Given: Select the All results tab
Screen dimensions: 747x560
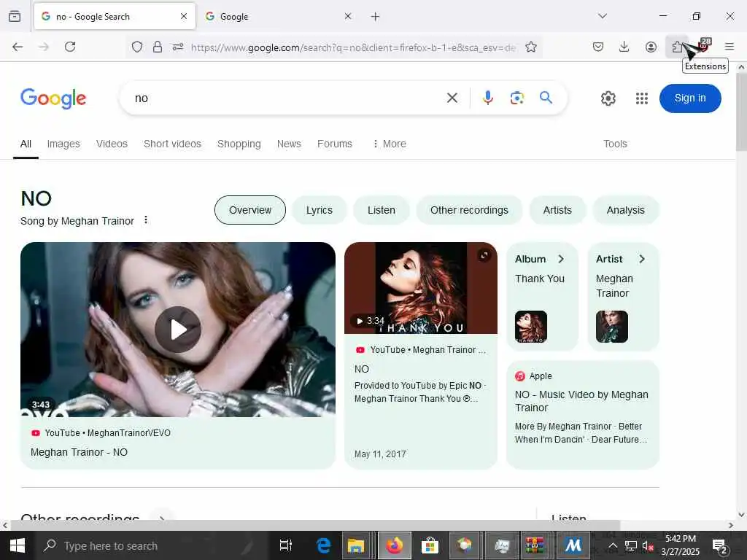Looking at the screenshot, I should [26, 144].
